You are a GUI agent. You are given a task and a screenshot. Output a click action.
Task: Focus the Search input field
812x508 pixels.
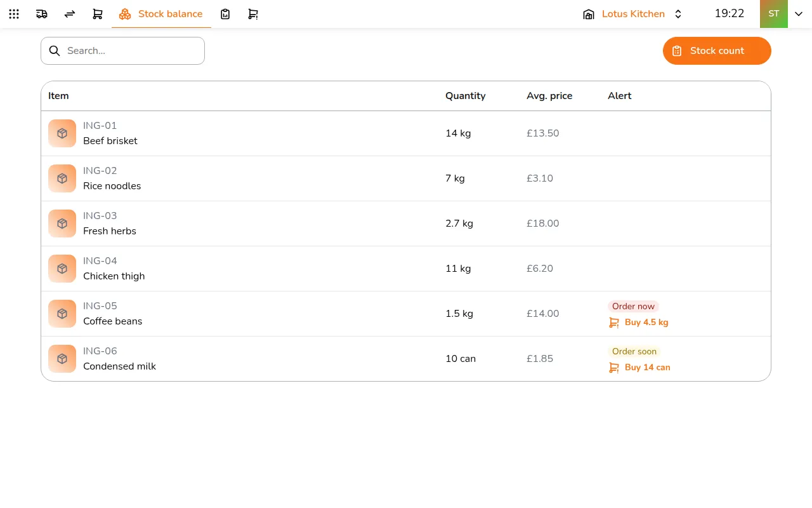(122, 51)
